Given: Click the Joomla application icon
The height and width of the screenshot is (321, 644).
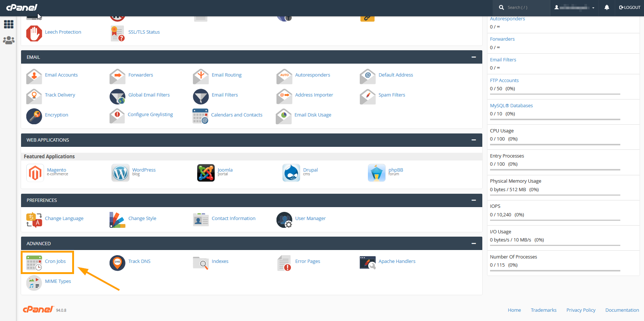Looking at the screenshot, I should coord(206,173).
